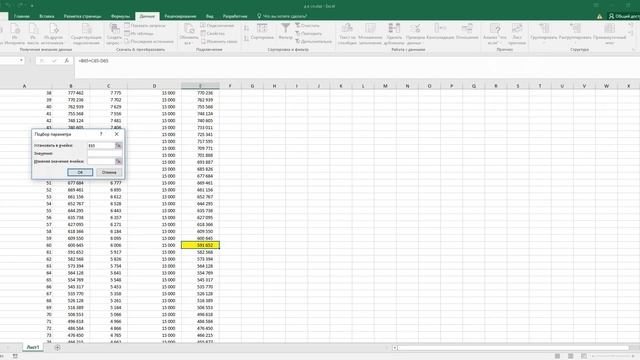
Task: Click cell with value 777 462
Action: [71, 93]
